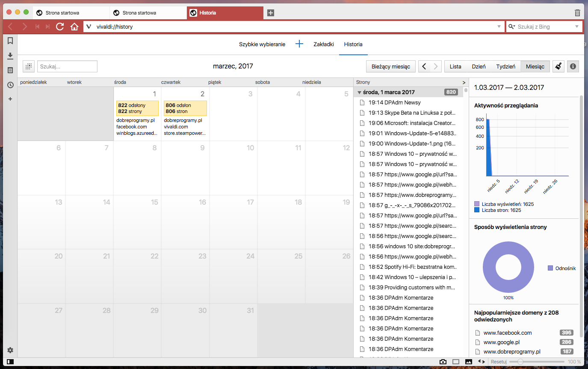The image size is (588, 369).
Task: Select the March 1 calendar day cell
Action: click(137, 114)
